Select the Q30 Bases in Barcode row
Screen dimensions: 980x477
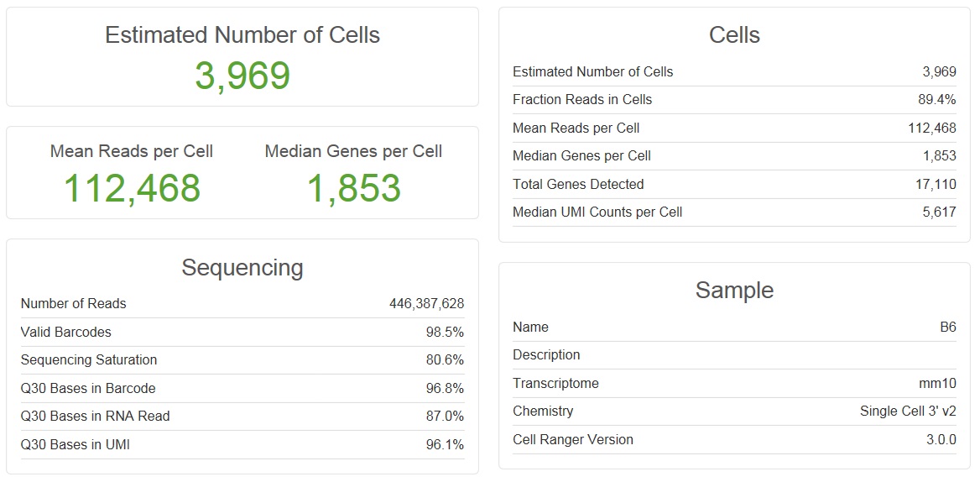click(x=242, y=388)
